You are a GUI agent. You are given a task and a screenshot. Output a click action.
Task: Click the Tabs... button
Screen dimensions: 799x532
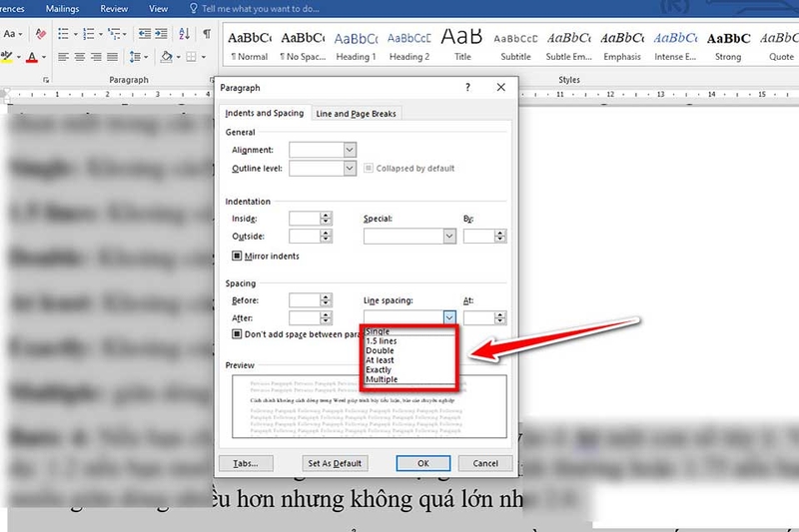(x=246, y=463)
